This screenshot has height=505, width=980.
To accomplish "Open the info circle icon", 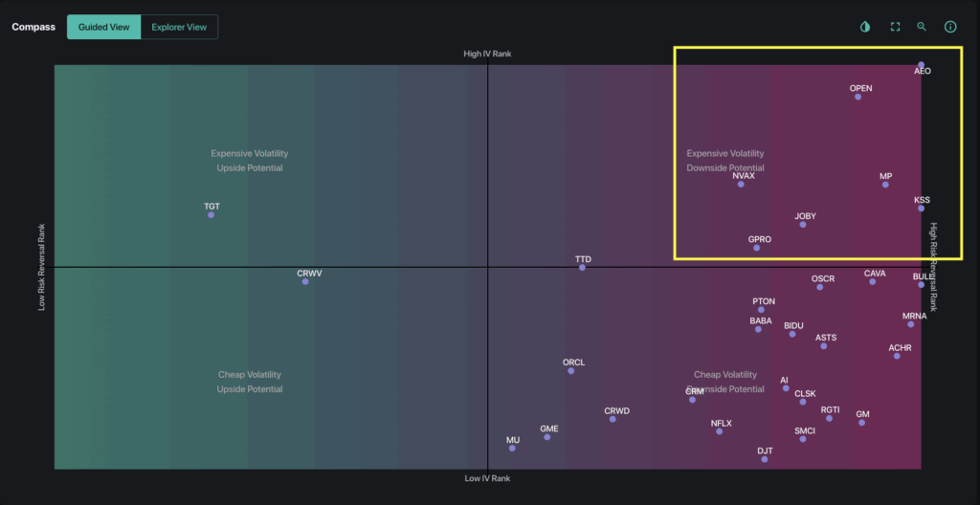I will [950, 27].
